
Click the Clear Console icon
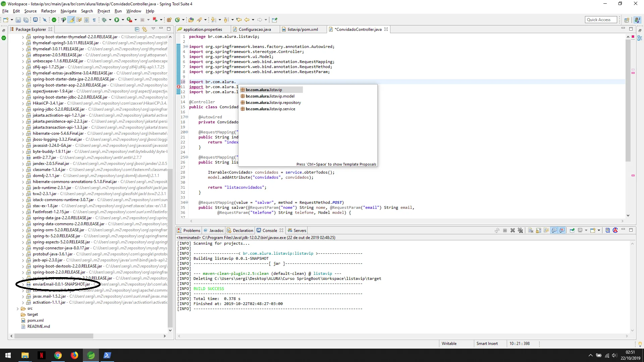click(x=531, y=230)
